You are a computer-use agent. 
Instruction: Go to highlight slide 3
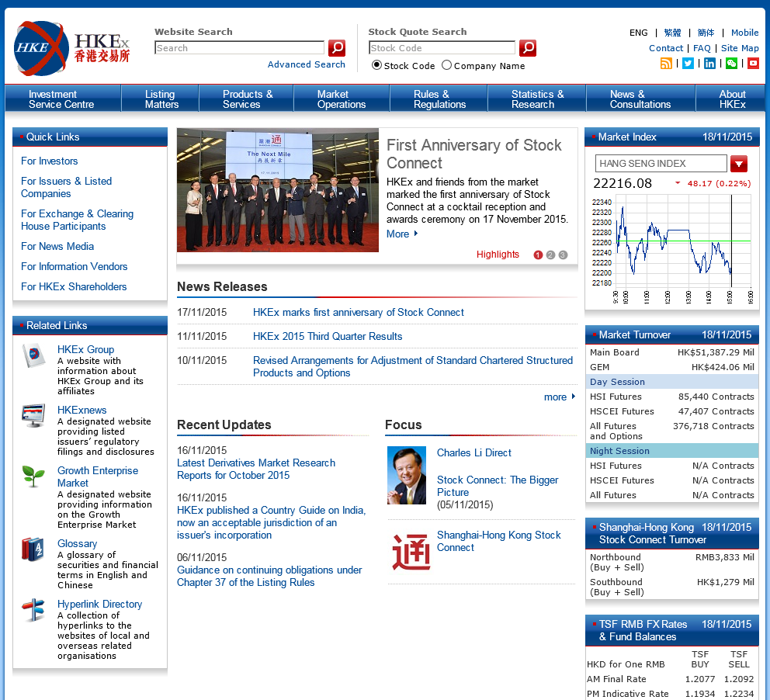564,255
